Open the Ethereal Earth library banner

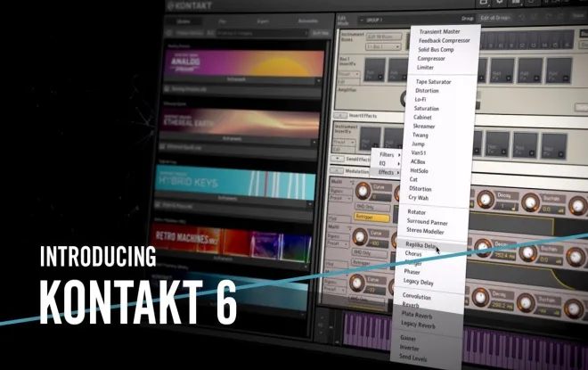pyautogui.click(x=240, y=122)
